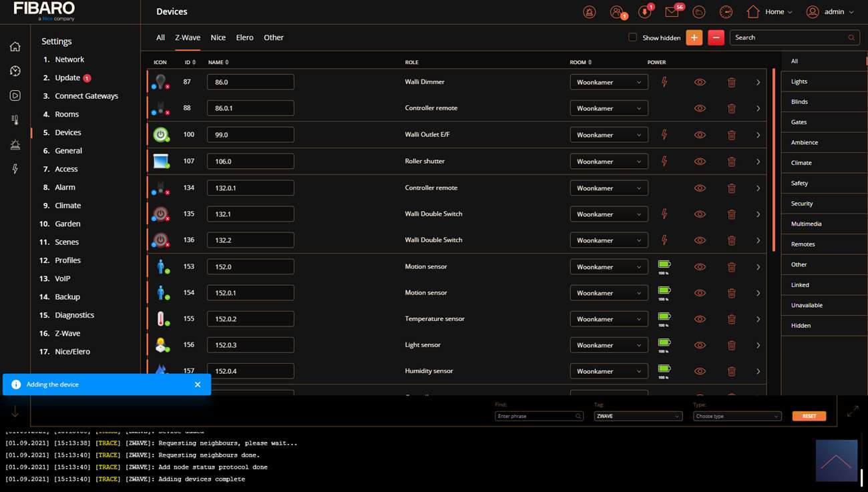Viewport: 868px width, 492px height.
Task: Open the messages envelope icon in header
Action: (x=672, y=12)
